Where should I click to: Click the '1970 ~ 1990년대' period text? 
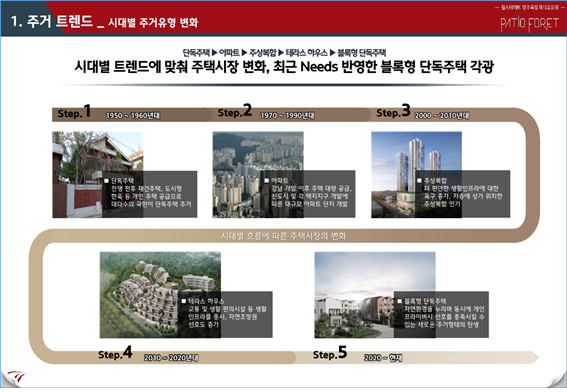[287, 115]
